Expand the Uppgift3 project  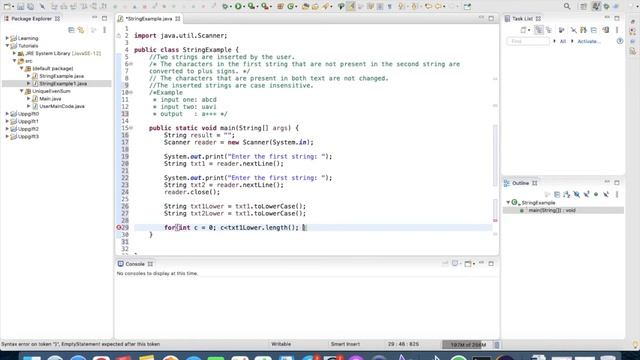pyautogui.click(x=7, y=136)
